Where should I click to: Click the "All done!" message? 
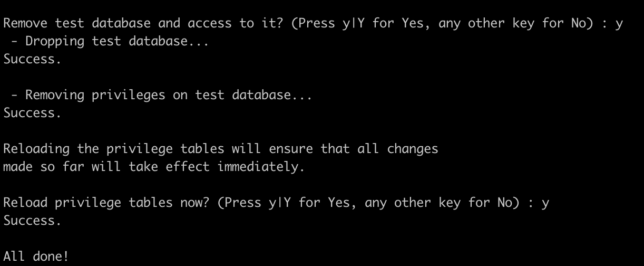[x=36, y=256]
